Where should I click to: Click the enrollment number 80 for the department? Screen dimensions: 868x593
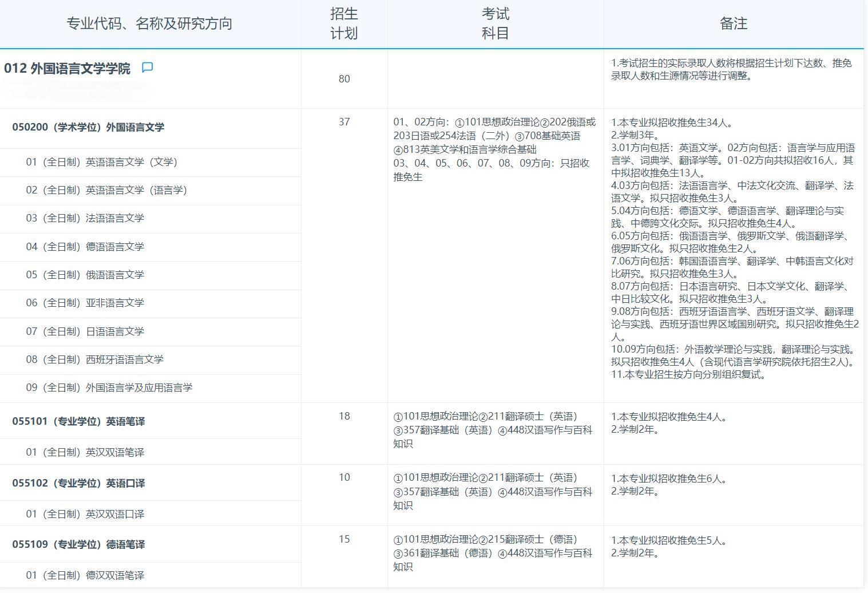[x=344, y=80]
